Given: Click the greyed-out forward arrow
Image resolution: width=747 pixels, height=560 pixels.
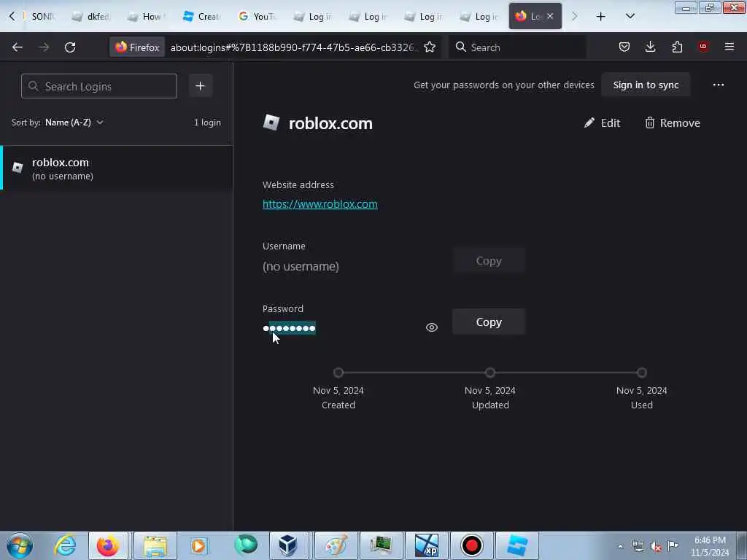Looking at the screenshot, I should click(44, 47).
